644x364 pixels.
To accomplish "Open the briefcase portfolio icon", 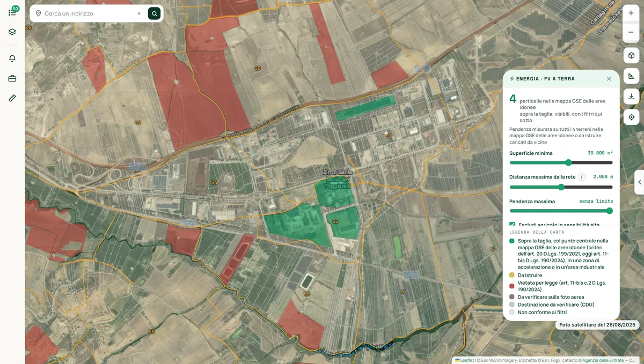I will (12, 78).
